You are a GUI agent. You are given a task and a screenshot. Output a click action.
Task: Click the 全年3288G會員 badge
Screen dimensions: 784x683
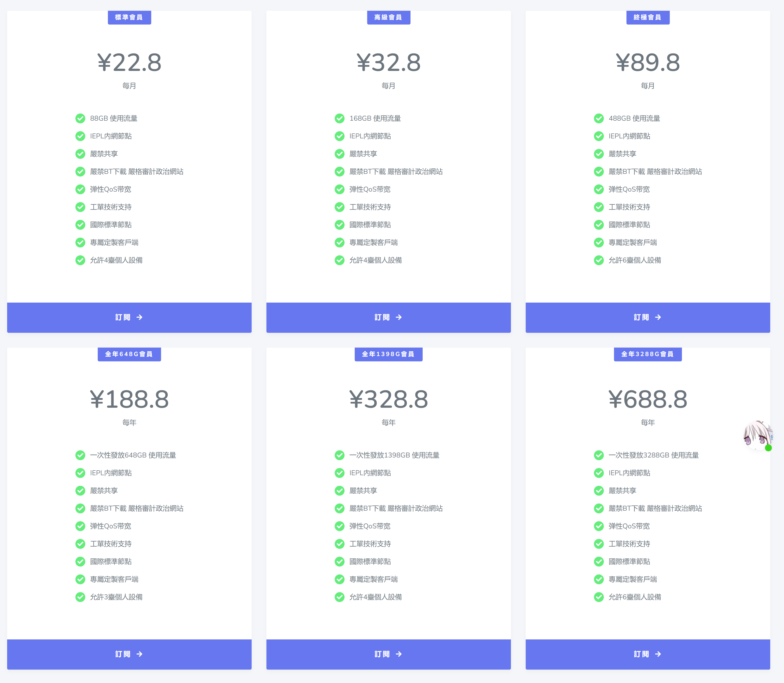[x=648, y=354]
